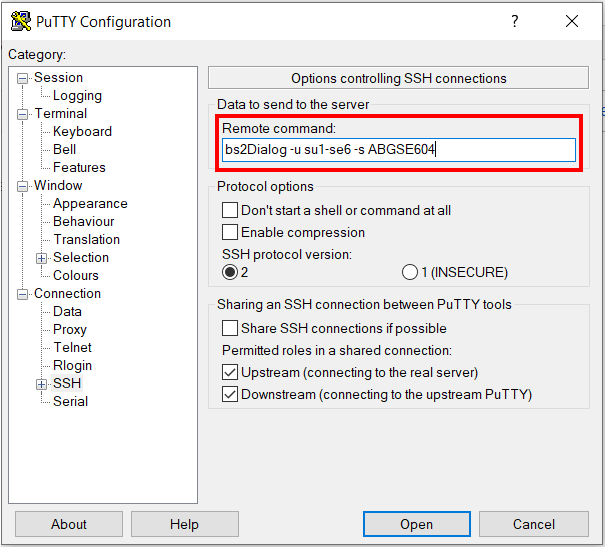Viewport: 605px width, 547px height.
Task: Click the title bar help question mark
Action: (515, 21)
